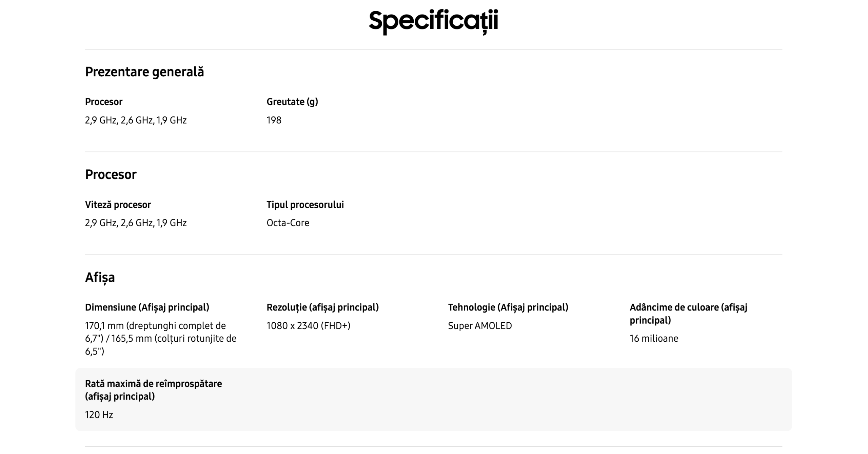
Task: Select the Super AMOLED value text
Action: (480, 326)
